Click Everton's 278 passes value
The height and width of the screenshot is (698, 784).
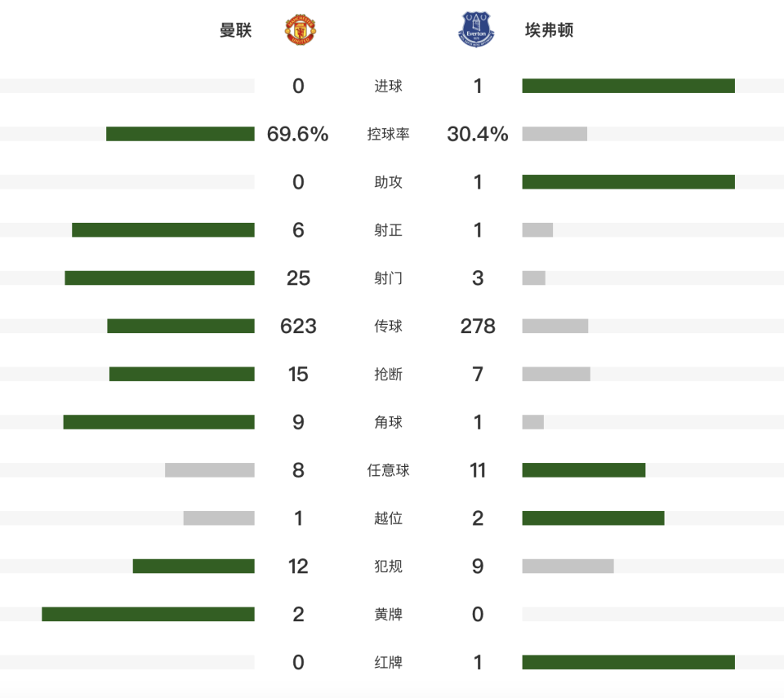(478, 327)
